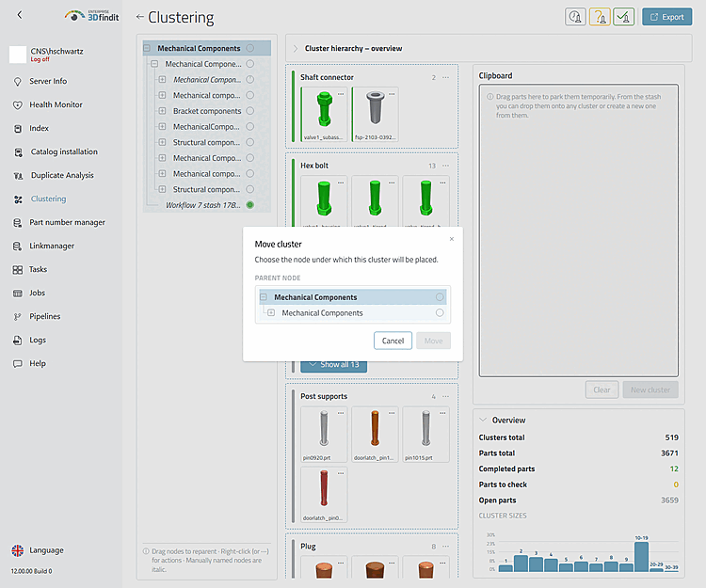The height and width of the screenshot is (588, 706).
Task: Open Catalog installation page
Action: point(64,152)
